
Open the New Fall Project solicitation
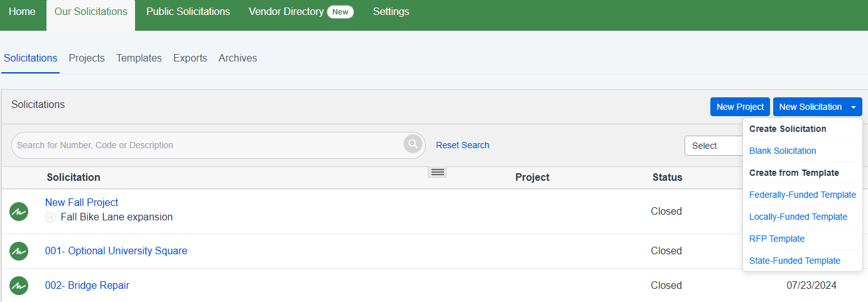pyautogui.click(x=82, y=203)
